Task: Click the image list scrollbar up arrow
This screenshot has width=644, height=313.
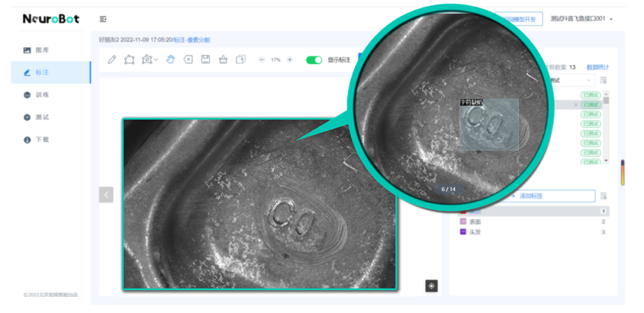Action: tap(606, 94)
